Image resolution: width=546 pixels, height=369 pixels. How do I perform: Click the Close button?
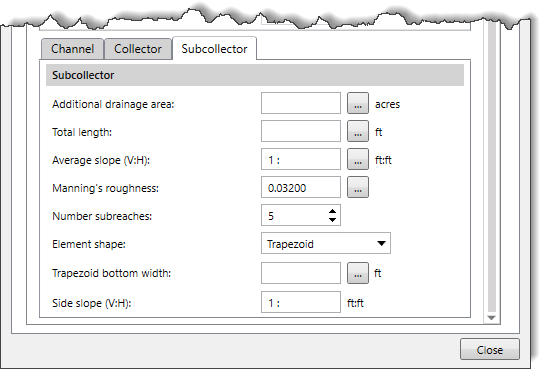click(490, 349)
